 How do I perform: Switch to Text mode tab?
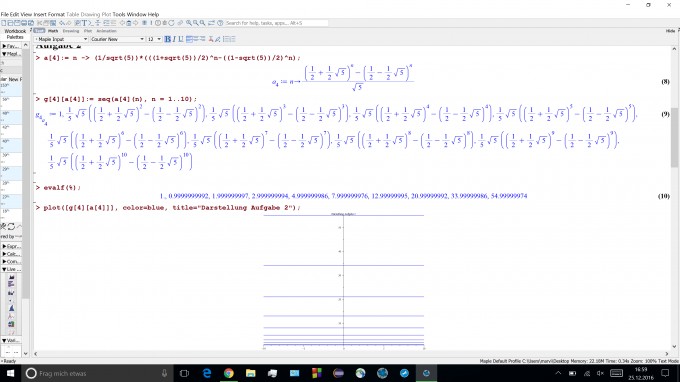pyautogui.click(x=39, y=31)
